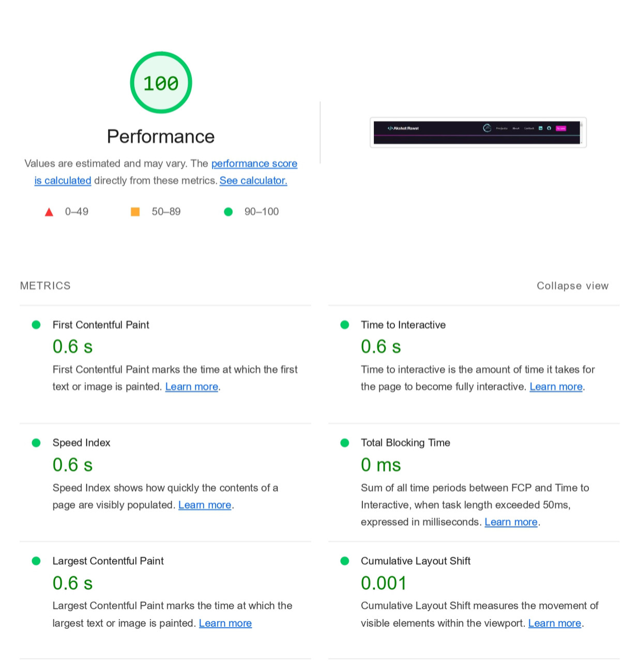The height and width of the screenshot is (672, 639).
Task: Click the circular logo in the preview navbar
Action: (486, 128)
